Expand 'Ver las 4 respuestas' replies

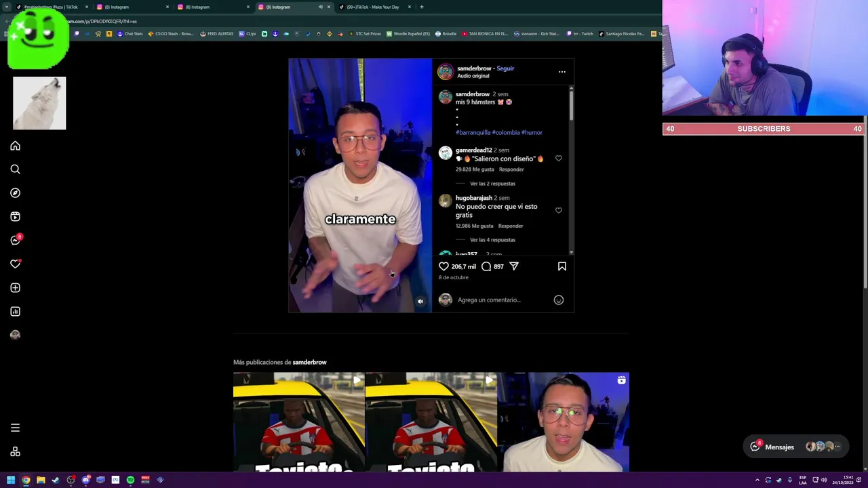click(492, 240)
